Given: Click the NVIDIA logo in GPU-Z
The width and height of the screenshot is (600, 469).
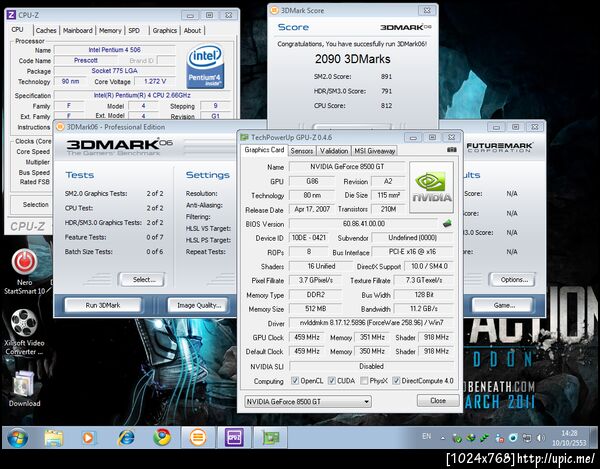Looking at the screenshot, I should [x=431, y=187].
